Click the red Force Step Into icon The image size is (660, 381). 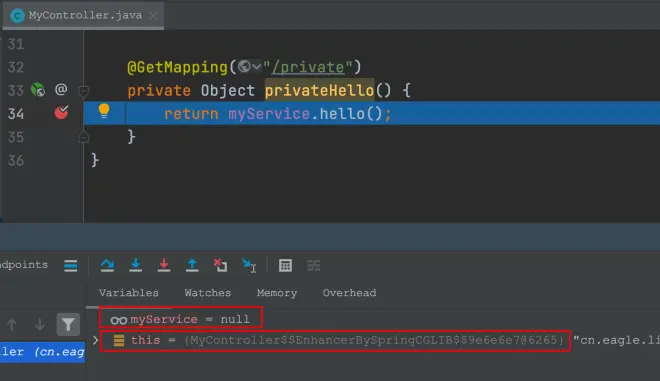tap(164, 265)
